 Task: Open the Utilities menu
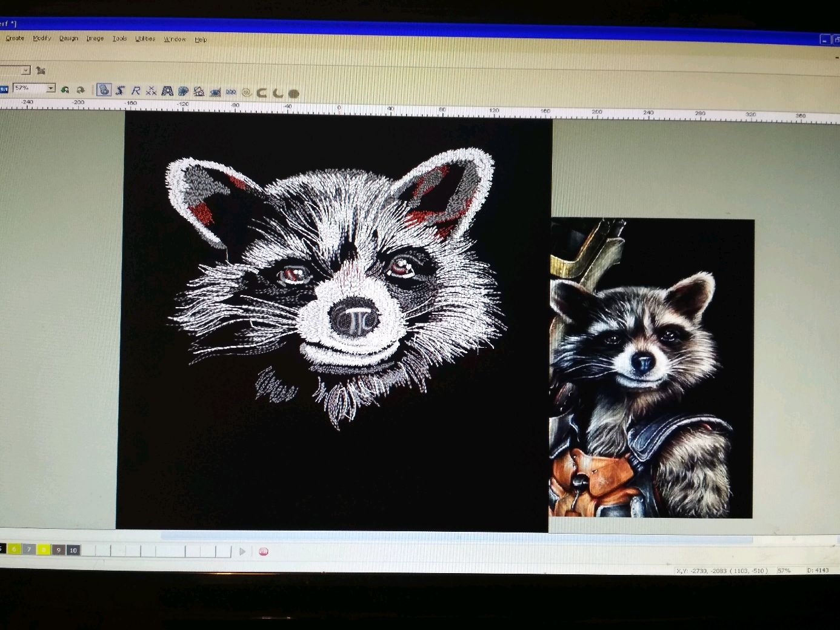pos(145,39)
